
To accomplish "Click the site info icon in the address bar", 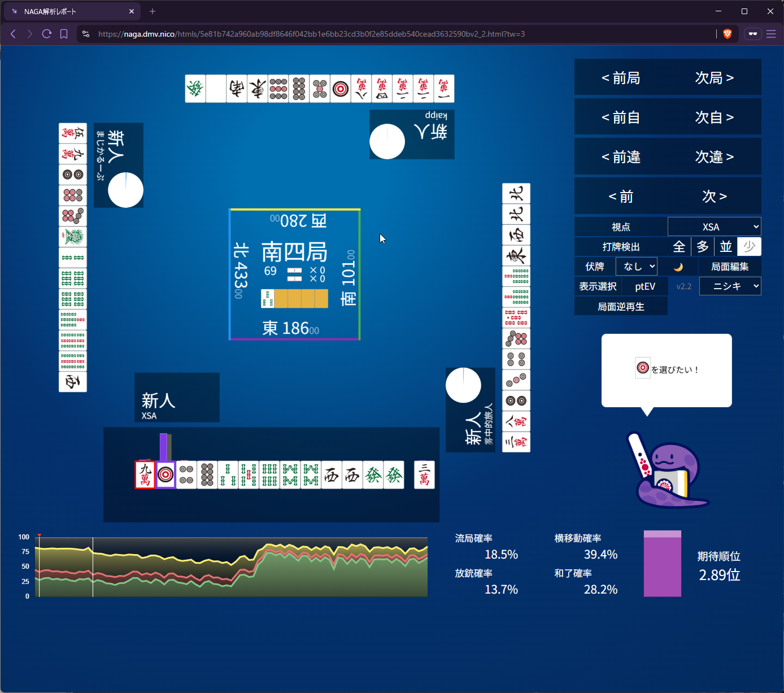I will (x=86, y=34).
